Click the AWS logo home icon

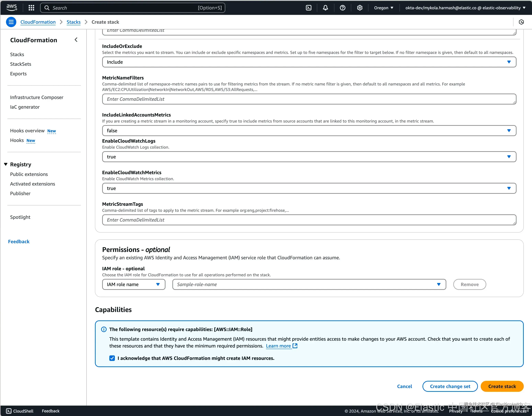[12, 8]
